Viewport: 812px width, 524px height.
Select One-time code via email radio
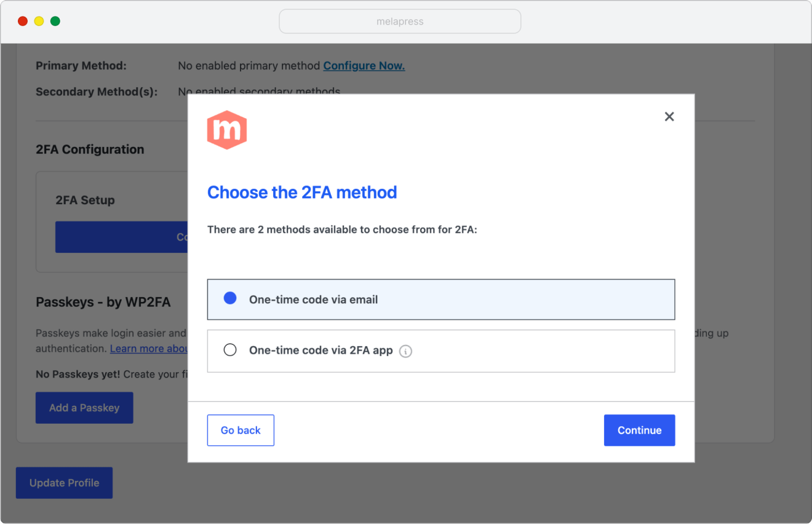230,298
